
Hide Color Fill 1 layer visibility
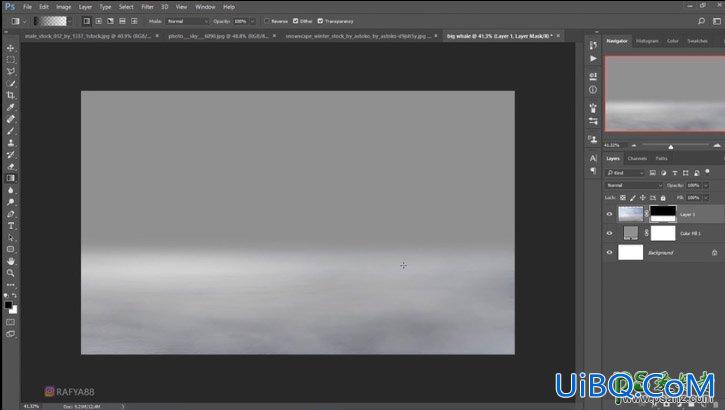(609, 233)
